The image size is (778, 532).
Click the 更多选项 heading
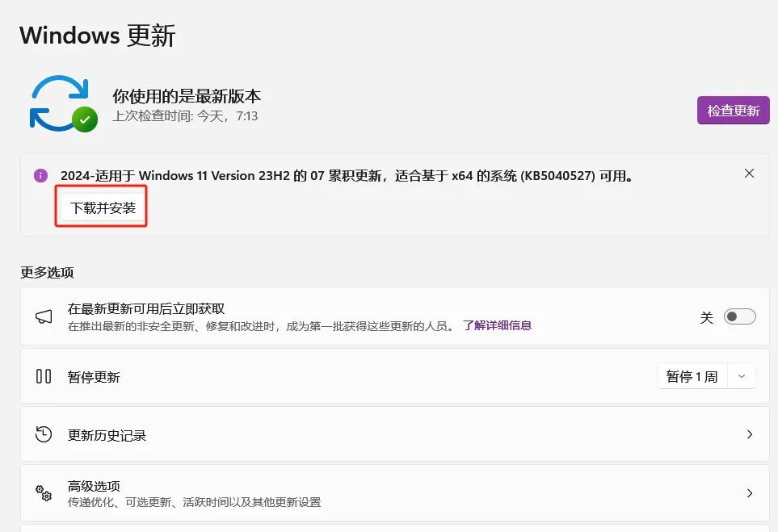(x=47, y=272)
